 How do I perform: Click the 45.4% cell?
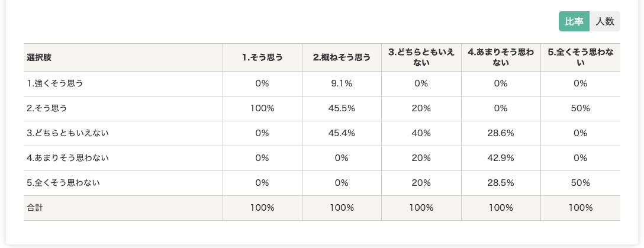point(342,133)
